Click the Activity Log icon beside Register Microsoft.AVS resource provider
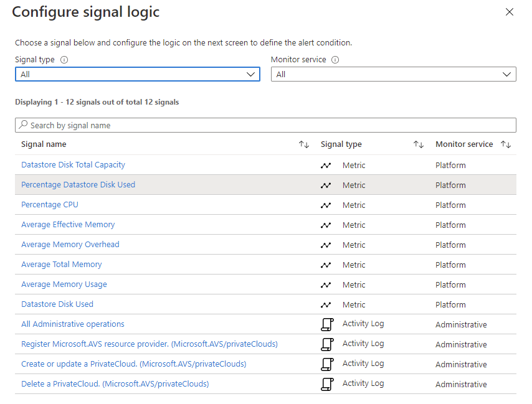The image size is (532, 404). tap(327, 344)
